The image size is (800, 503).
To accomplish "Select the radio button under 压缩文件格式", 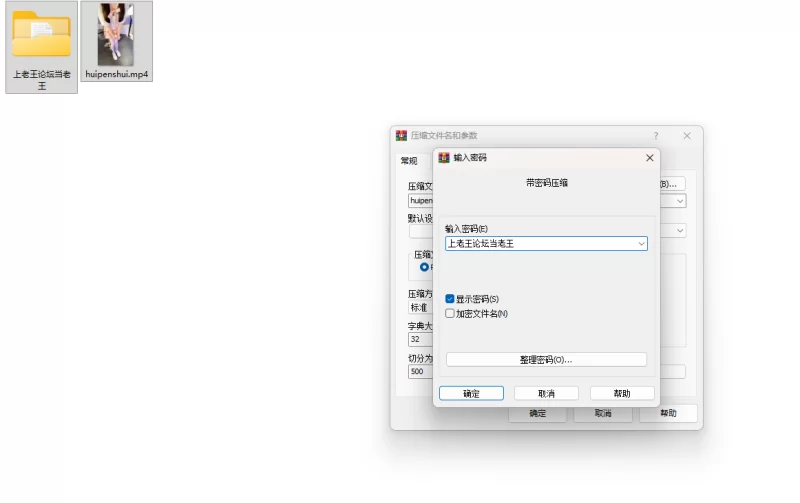I will [424, 267].
